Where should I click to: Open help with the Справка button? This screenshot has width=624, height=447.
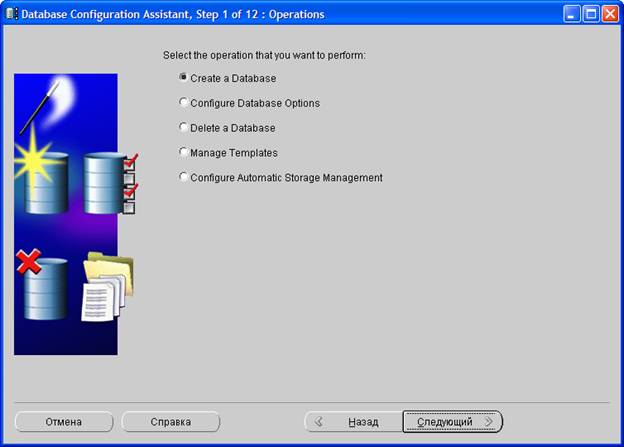click(170, 422)
